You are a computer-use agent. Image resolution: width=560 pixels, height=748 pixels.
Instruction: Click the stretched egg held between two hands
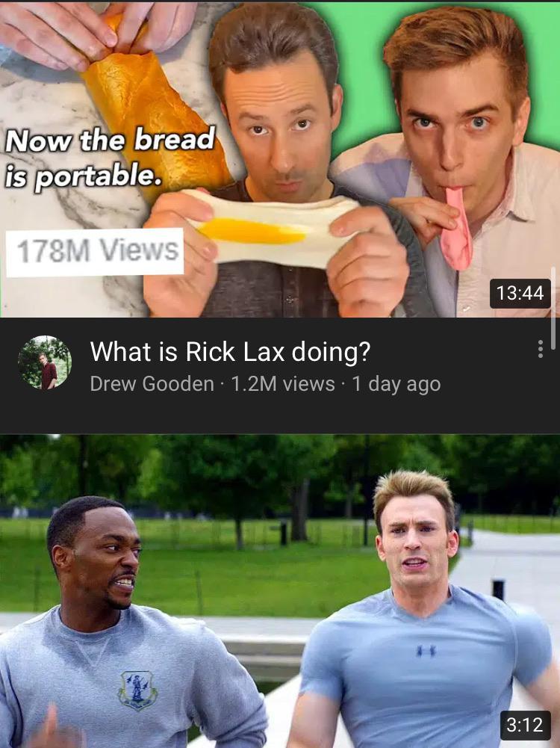click(272, 228)
